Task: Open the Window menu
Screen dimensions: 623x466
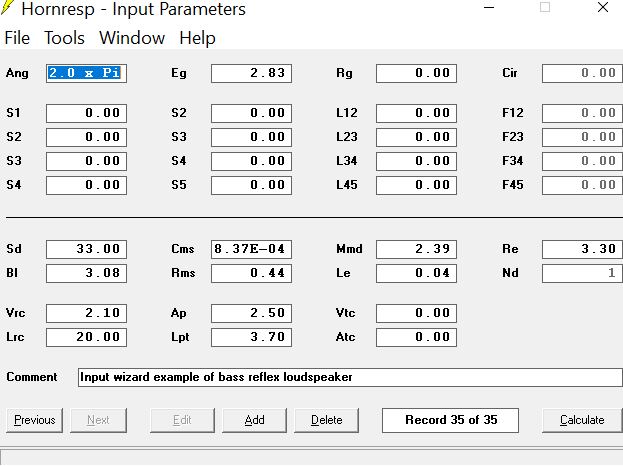Action: pyautogui.click(x=132, y=38)
